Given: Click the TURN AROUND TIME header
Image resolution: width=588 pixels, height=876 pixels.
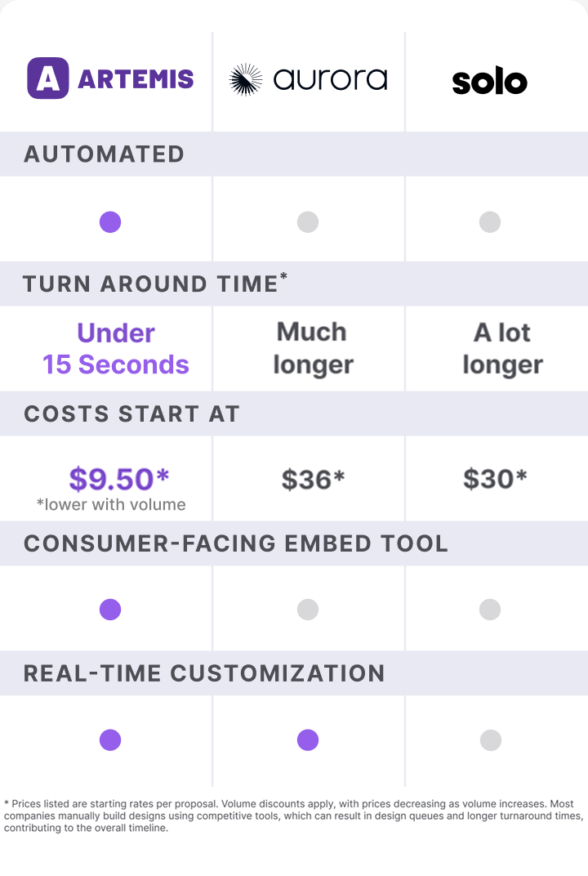Looking at the screenshot, I should (155, 283).
